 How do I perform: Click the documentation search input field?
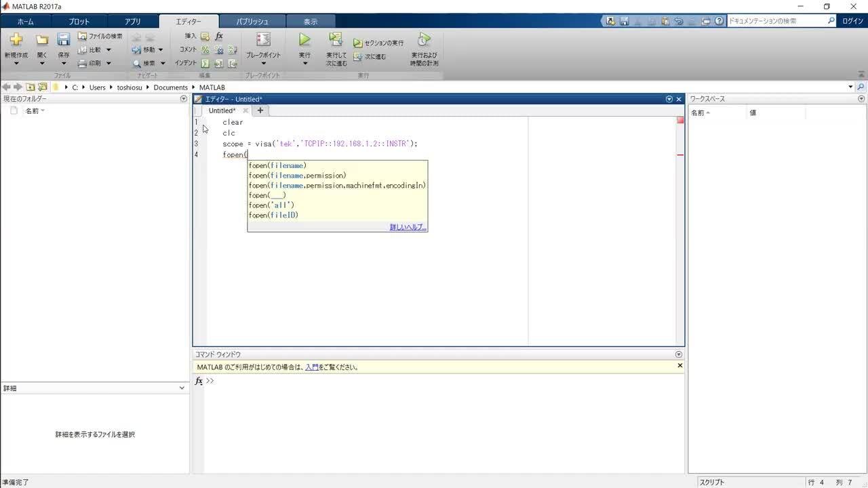pyautogui.click(x=778, y=20)
